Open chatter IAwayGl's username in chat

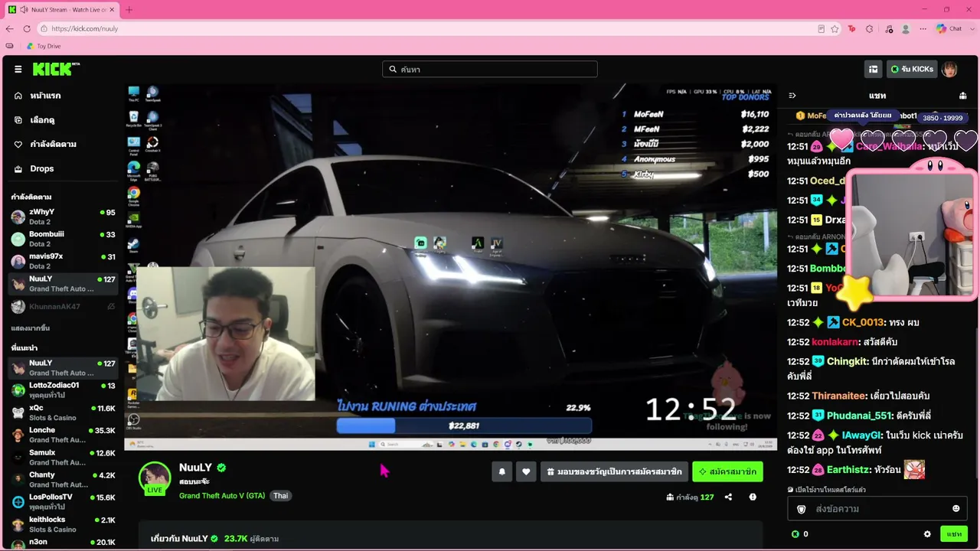tap(861, 435)
